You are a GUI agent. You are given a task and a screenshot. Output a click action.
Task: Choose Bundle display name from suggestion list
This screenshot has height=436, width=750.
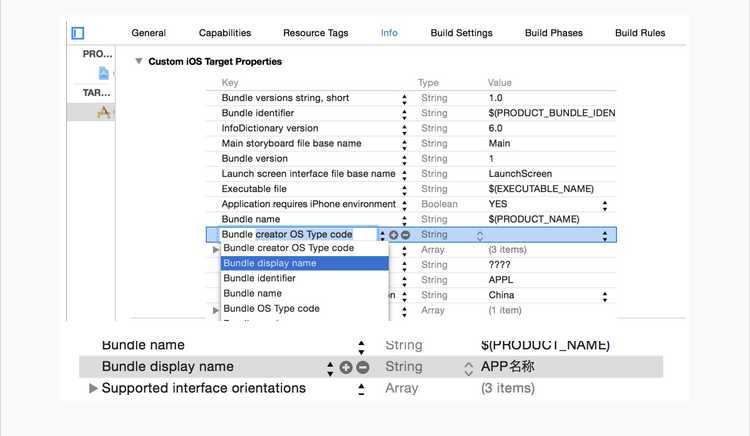(305, 263)
